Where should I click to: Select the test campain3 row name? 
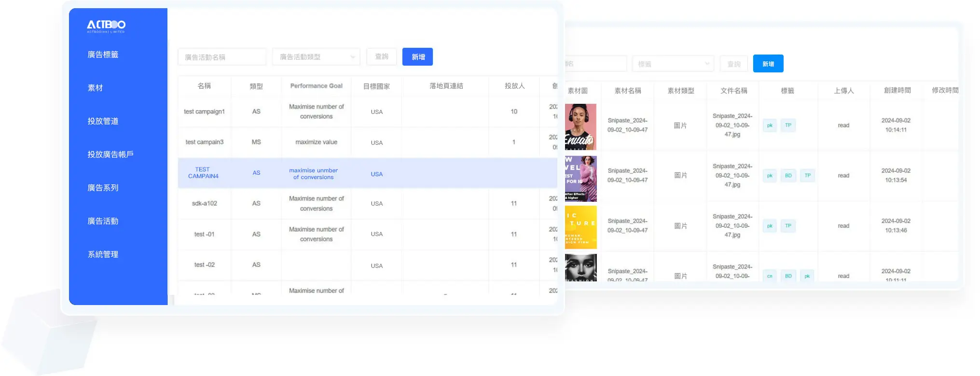pos(204,142)
